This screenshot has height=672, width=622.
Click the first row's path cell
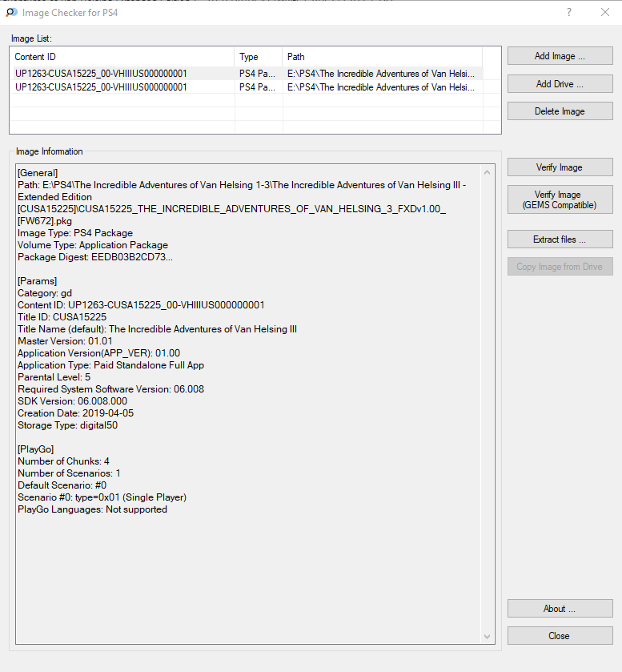(x=381, y=74)
